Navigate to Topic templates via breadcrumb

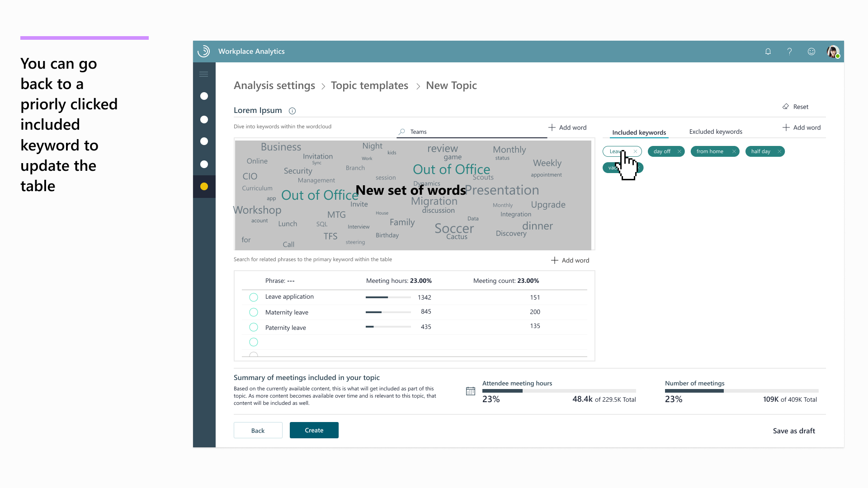369,85
